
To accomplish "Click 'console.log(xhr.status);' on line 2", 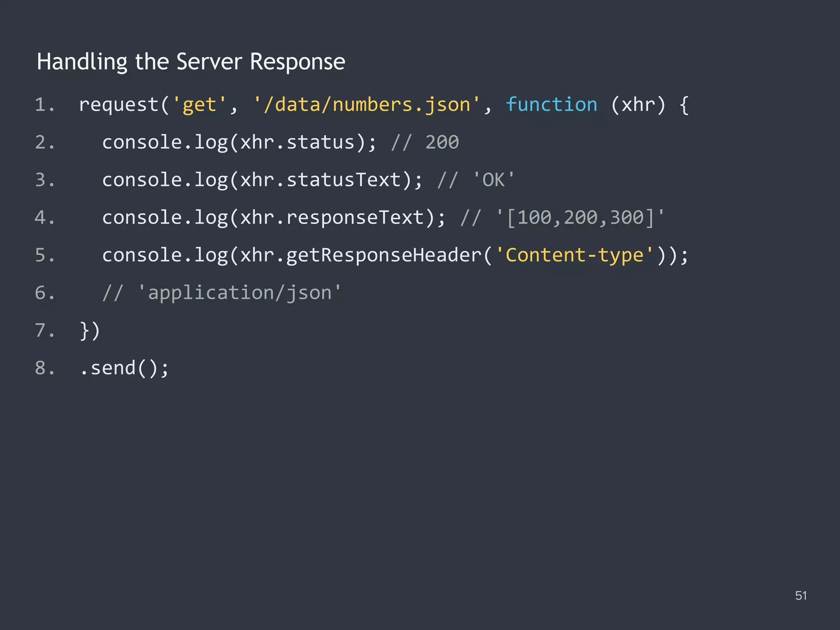I will 239,142.
